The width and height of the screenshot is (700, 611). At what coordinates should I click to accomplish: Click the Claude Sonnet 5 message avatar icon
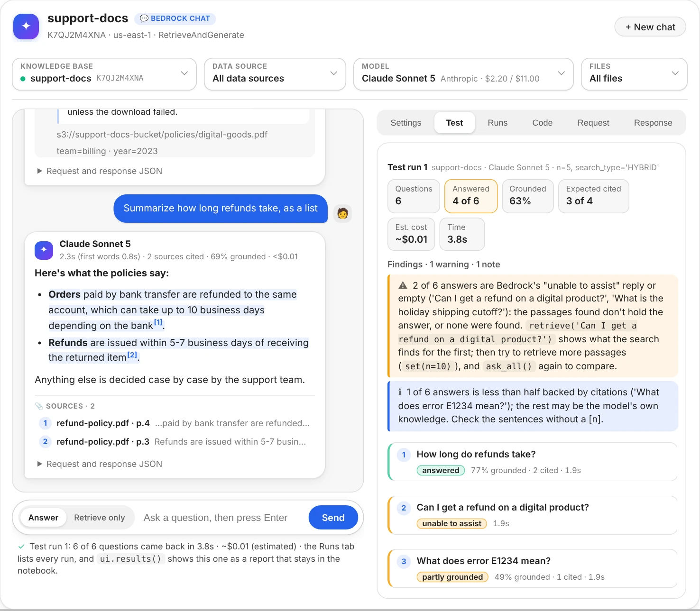coord(44,250)
